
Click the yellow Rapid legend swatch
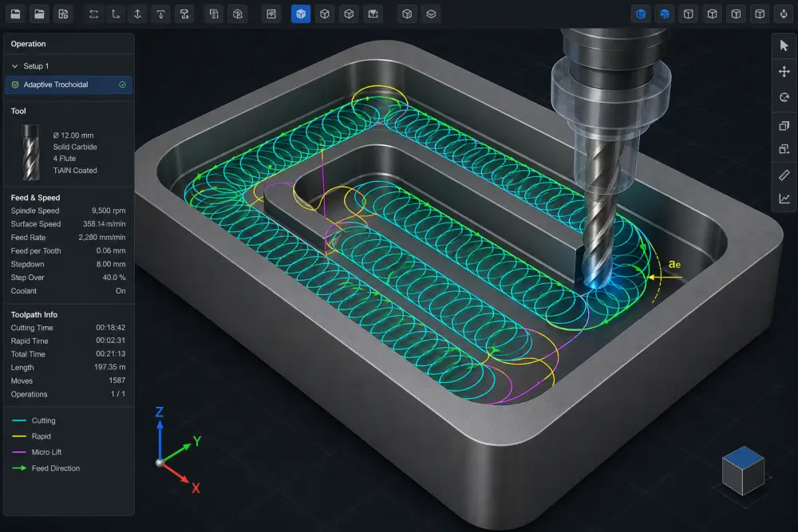(19, 436)
